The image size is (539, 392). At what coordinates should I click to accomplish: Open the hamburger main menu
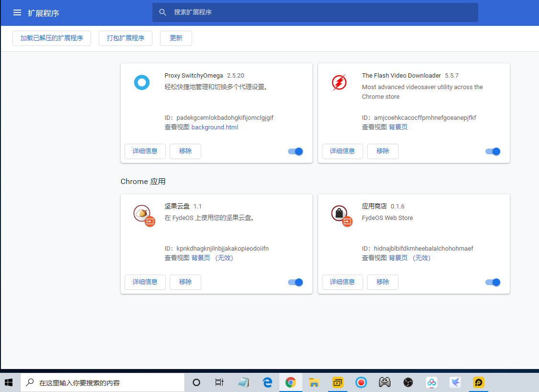[x=17, y=13]
